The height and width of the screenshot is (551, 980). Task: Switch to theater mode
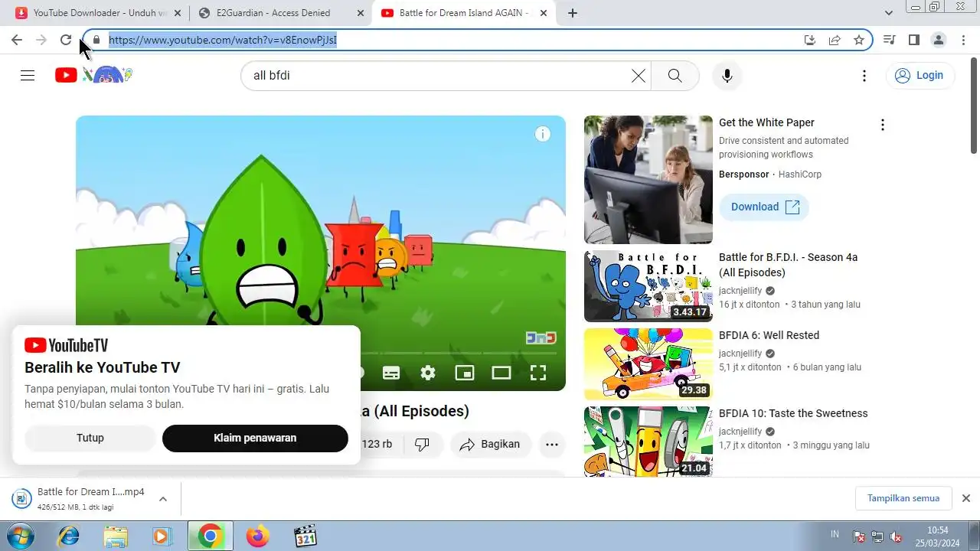[501, 373]
